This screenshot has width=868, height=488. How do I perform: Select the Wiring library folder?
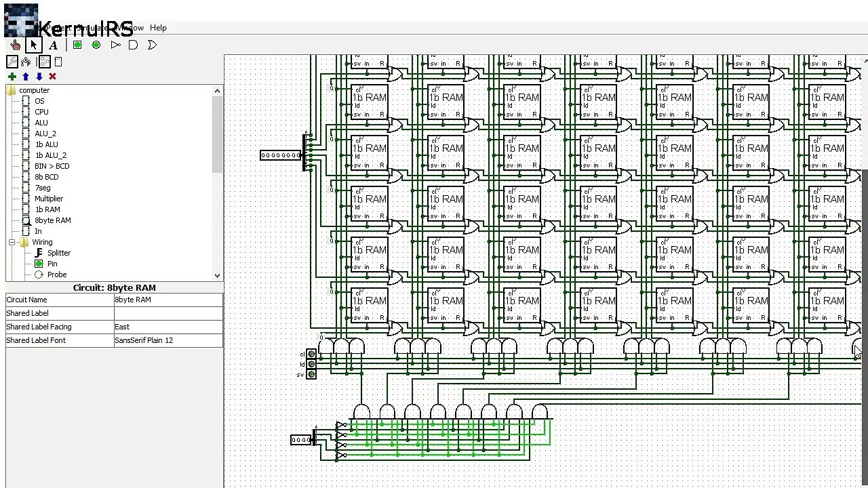(42, 242)
